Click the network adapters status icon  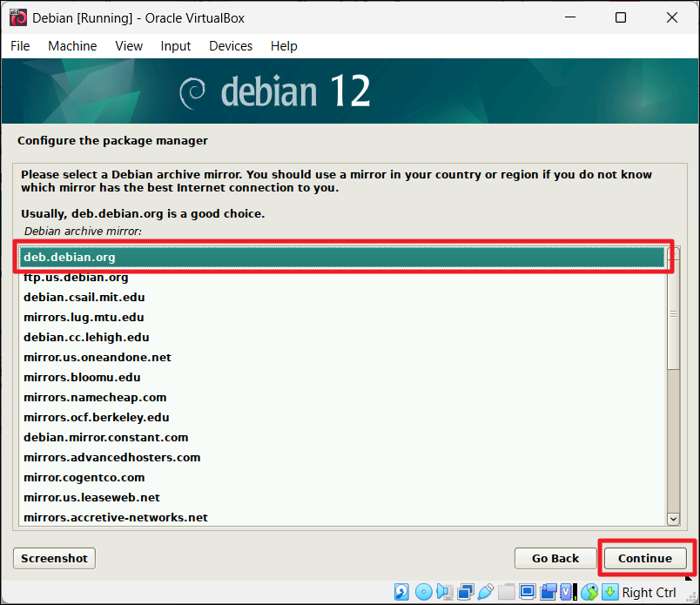(x=465, y=593)
